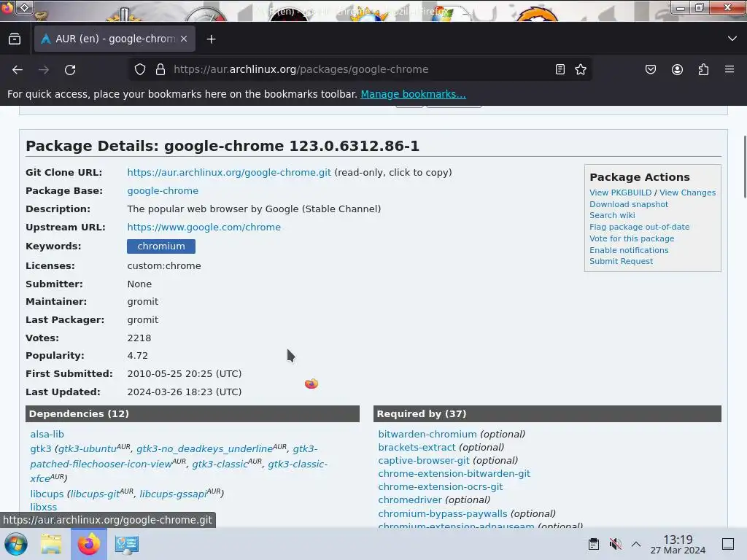Open upstream URL google.com/chrome
Image resolution: width=747 pixels, height=560 pixels.
(204, 227)
